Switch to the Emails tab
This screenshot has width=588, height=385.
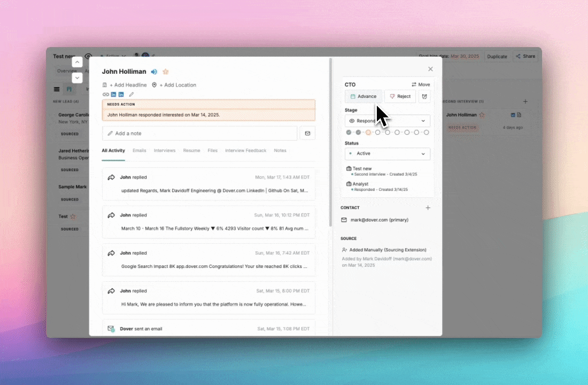pyautogui.click(x=140, y=151)
